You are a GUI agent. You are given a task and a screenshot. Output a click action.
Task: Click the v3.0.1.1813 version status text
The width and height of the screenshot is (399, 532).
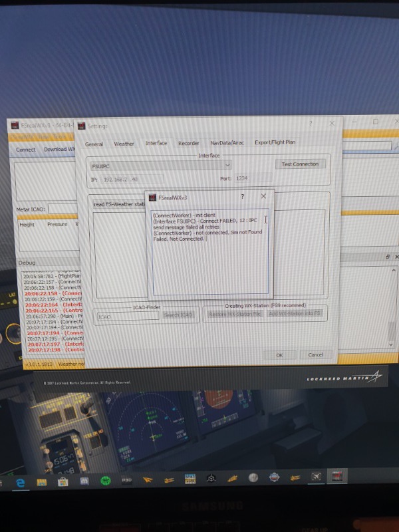pyautogui.click(x=39, y=364)
